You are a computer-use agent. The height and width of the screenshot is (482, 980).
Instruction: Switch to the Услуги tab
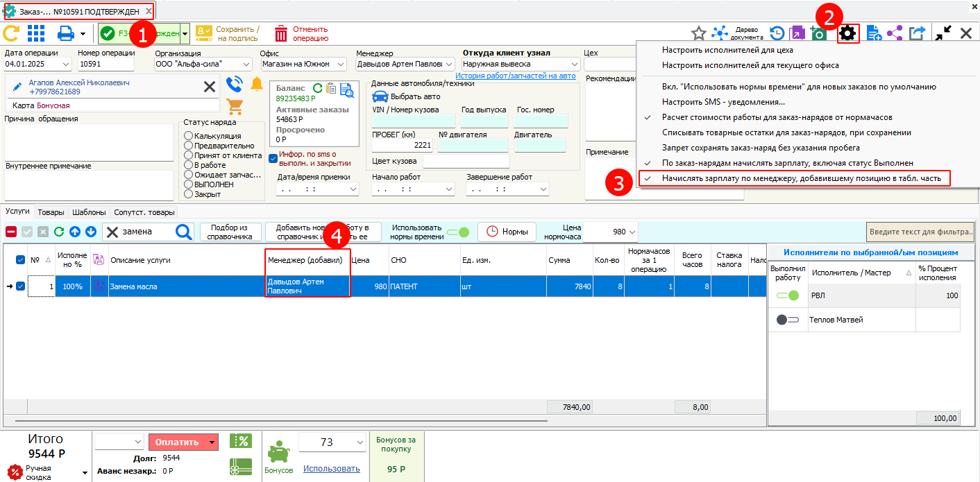point(17,212)
